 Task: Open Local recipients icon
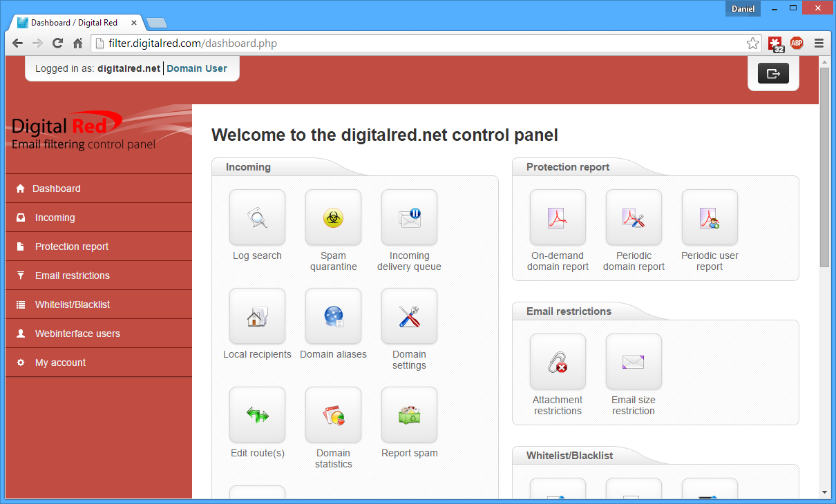tap(257, 316)
